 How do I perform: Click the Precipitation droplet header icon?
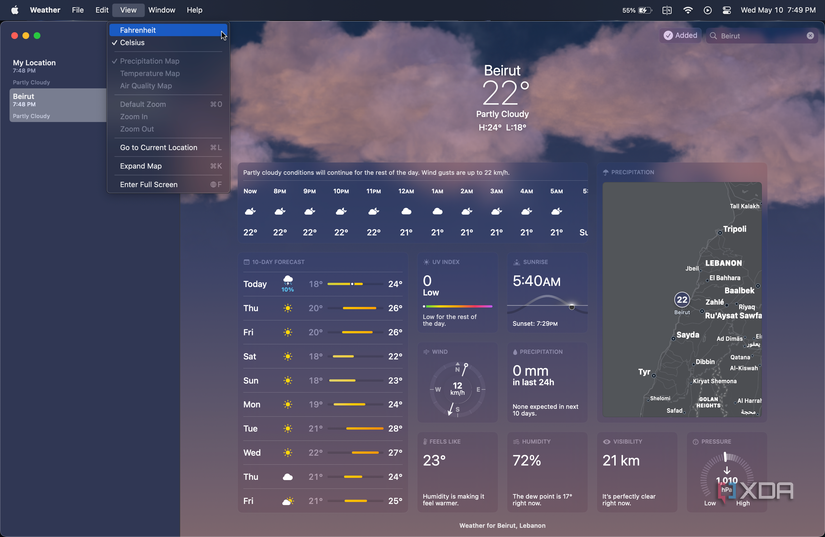click(x=515, y=352)
